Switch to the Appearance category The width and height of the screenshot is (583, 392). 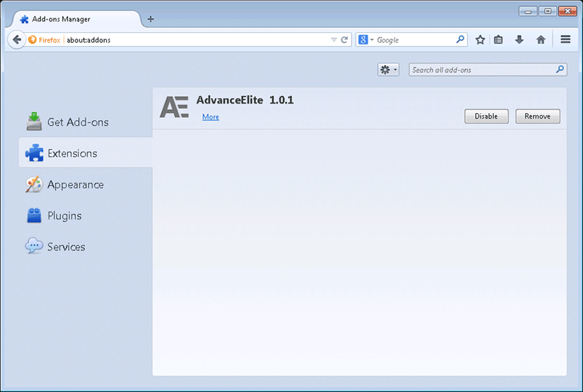click(x=75, y=184)
